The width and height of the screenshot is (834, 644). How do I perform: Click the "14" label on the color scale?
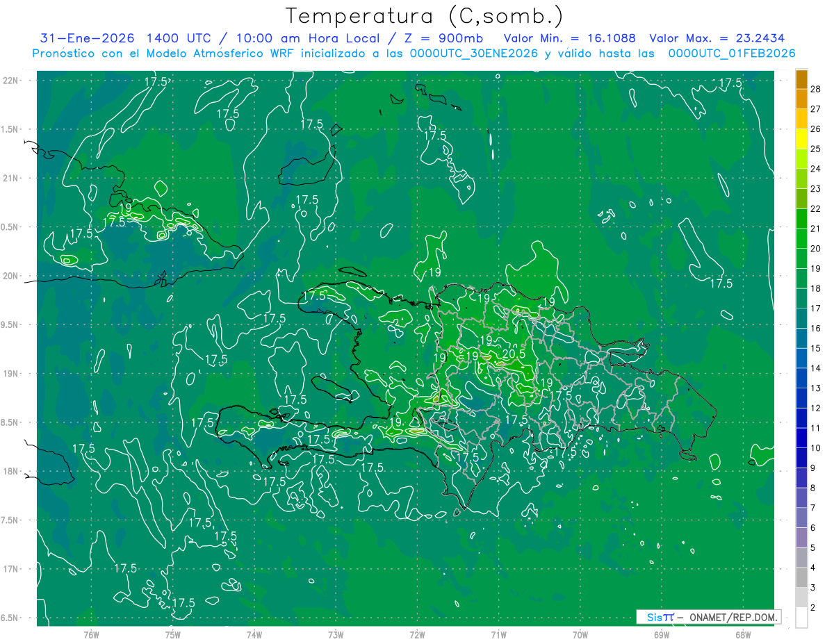coord(816,368)
